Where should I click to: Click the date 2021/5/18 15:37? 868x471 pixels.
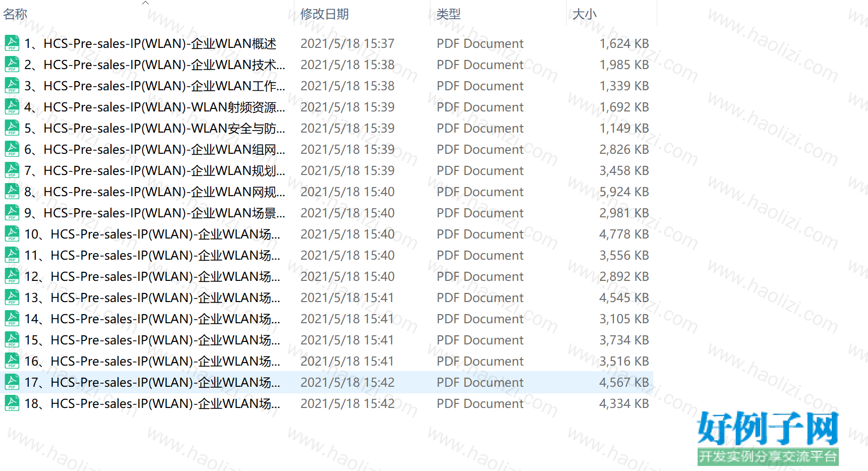347,44
